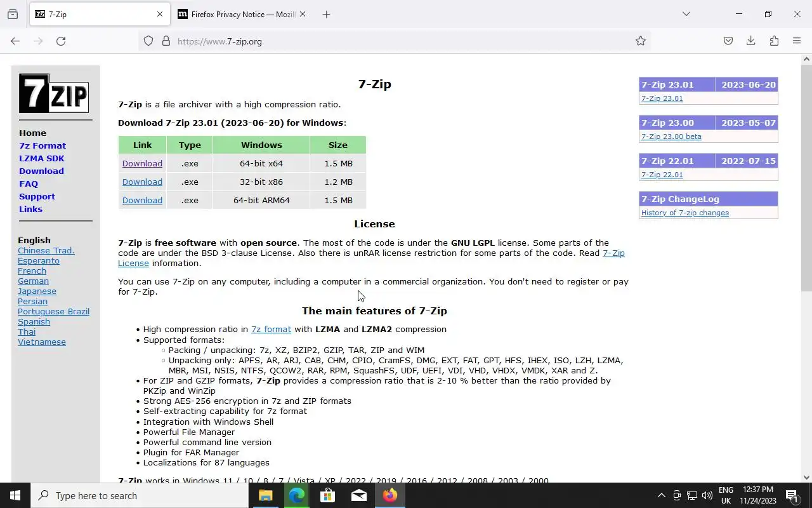This screenshot has height=508, width=812.
Task: Download the 32-bit x86 .exe installer
Action: coord(142,182)
